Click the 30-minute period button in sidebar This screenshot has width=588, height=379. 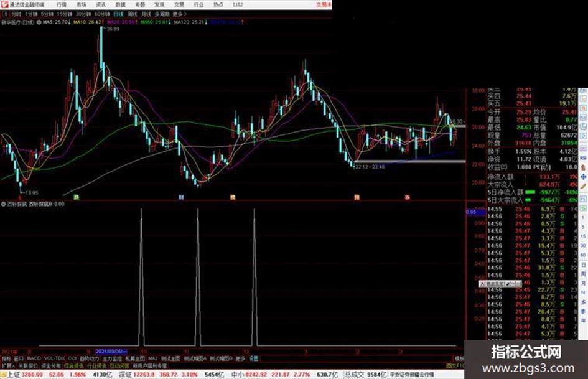pyautogui.click(x=583, y=245)
